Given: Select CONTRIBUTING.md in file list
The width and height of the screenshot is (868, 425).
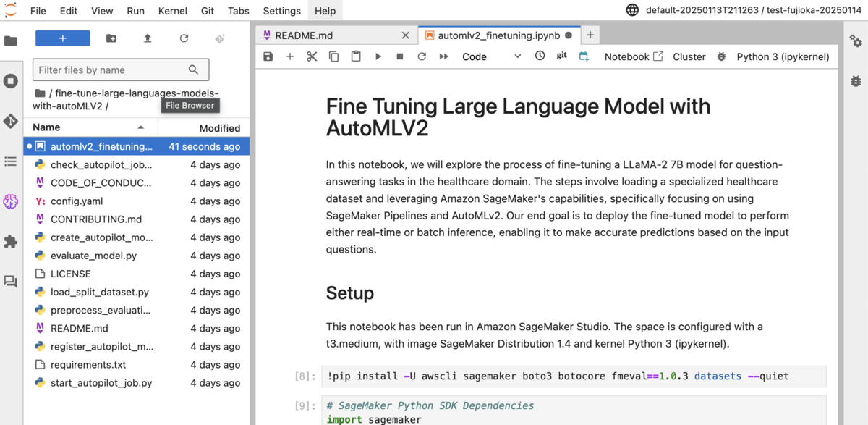Looking at the screenshot, I should click(137, 219).
